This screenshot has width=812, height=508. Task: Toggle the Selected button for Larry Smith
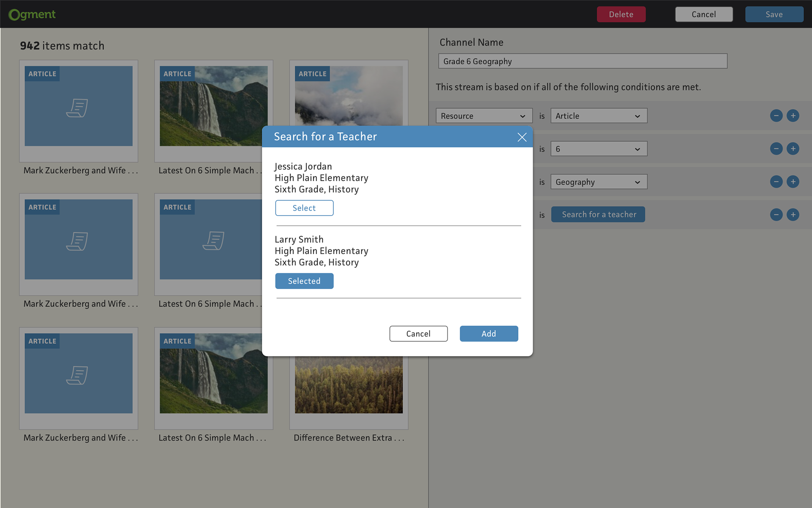(x=304, y=281)
